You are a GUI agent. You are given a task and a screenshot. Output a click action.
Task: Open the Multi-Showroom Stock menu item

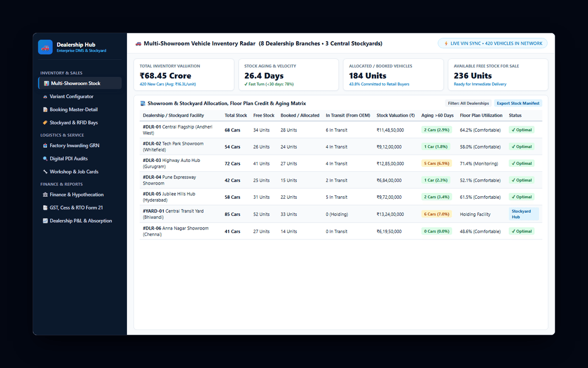click(80, 83)
